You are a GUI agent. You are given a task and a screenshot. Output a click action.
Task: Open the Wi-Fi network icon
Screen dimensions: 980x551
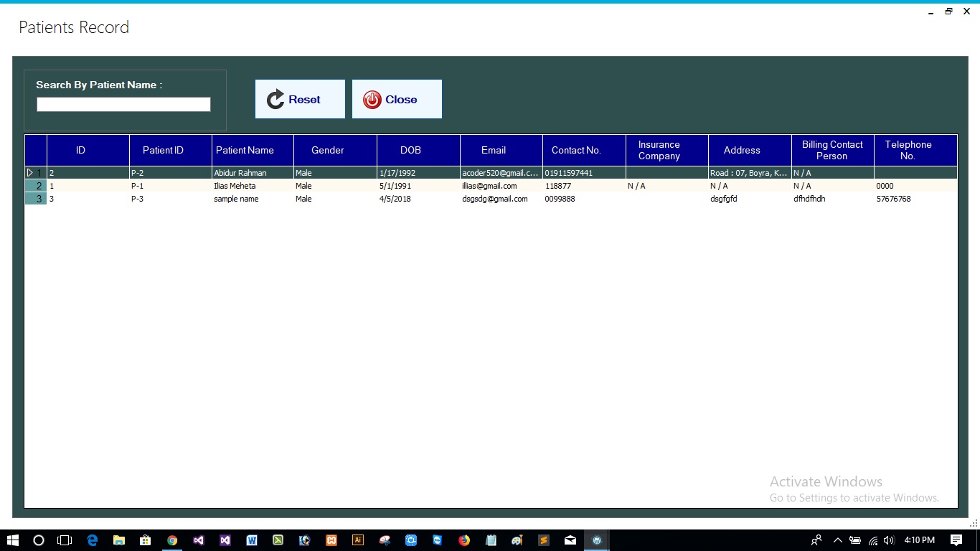point(873,540)
